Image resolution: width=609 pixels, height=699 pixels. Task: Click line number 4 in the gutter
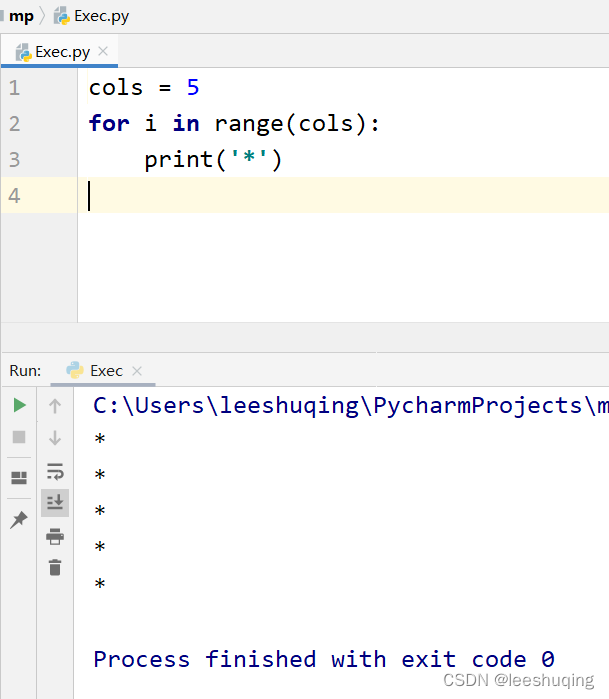click(x=14, y=196)
